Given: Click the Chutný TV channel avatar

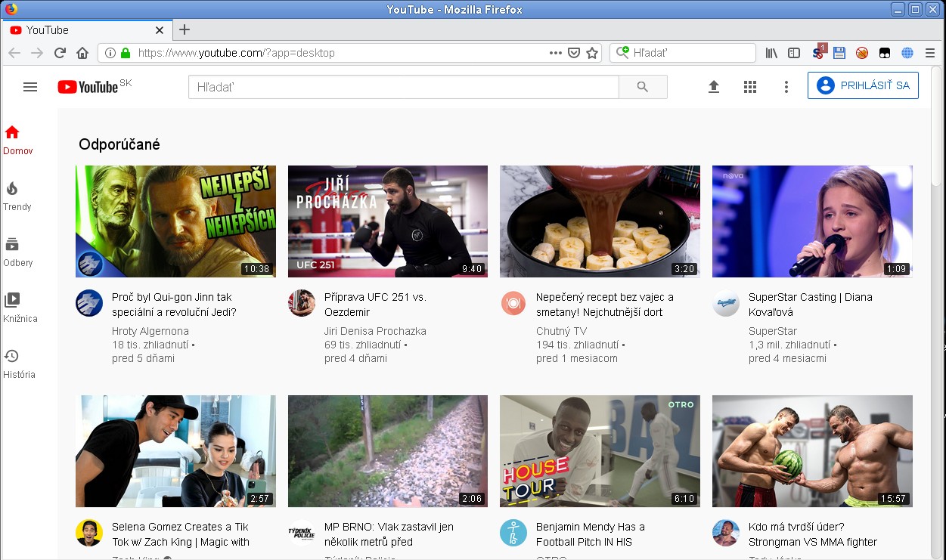Looking at the screenshot, I should (513, 303).
